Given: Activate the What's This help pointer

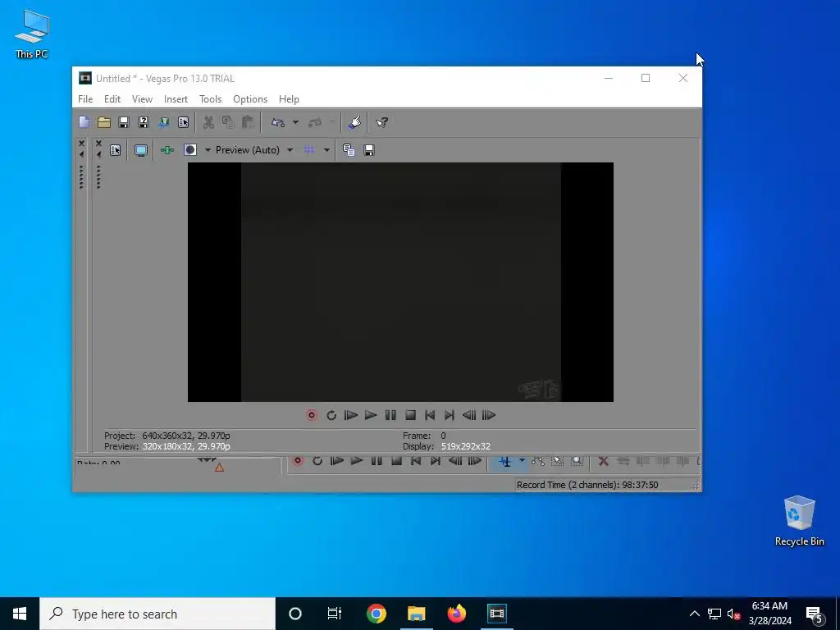Looking at the screenshot, I should coord(382,122).
